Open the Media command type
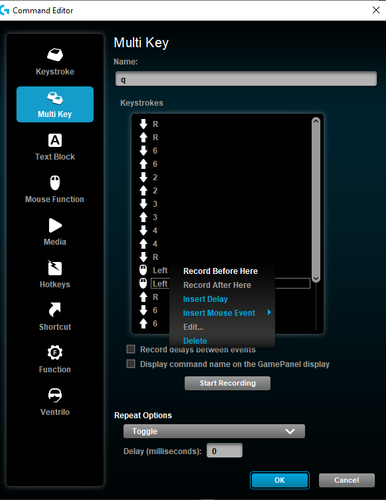 pos(55,232)
